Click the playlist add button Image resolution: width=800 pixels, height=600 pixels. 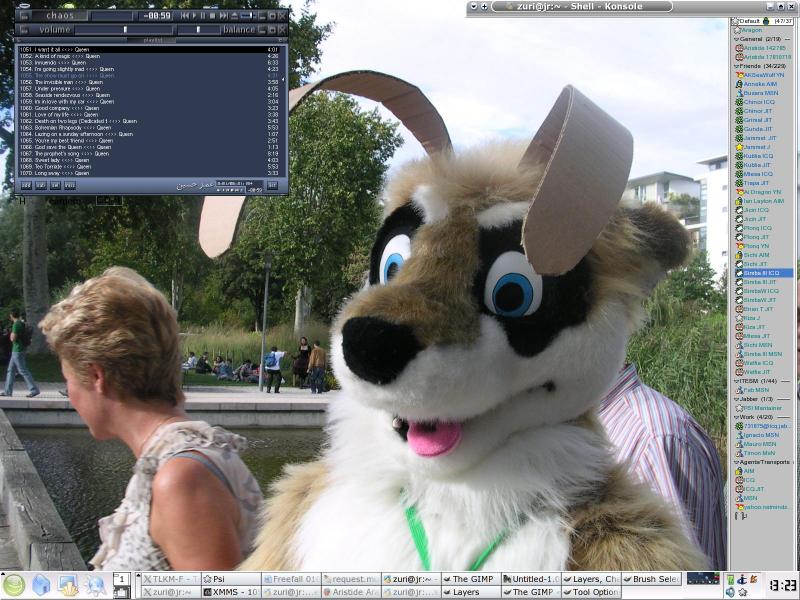[x=26, y=185]
